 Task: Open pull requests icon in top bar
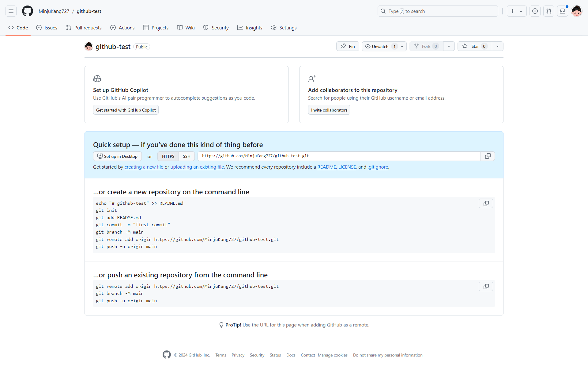[x=549, y=11]
